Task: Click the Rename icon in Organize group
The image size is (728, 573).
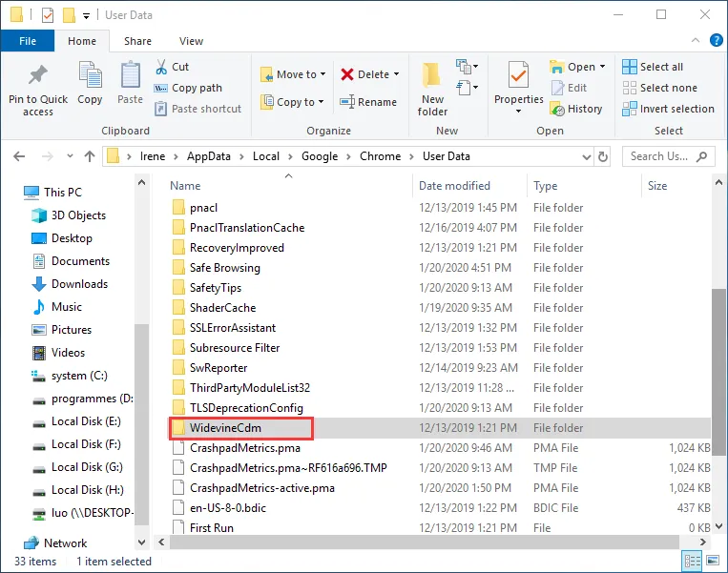Action: click(x=347, y=102)
